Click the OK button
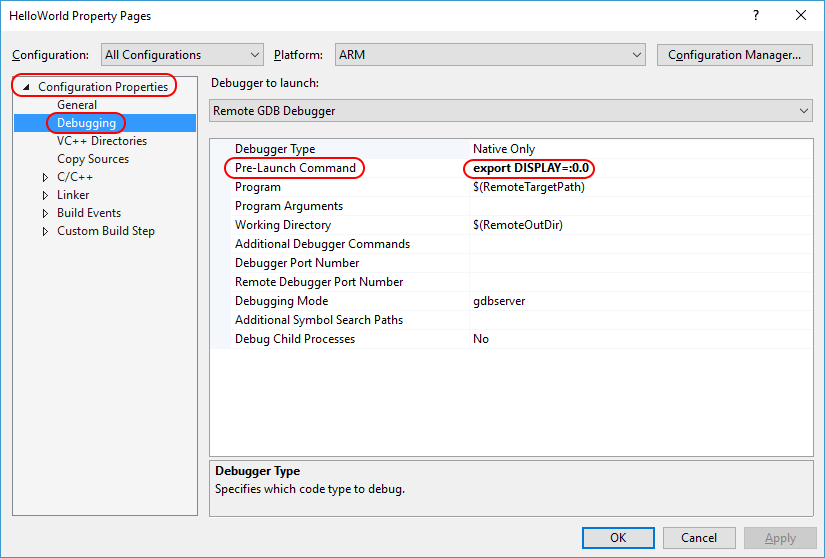Image resolution: width=825 pixels, height=558 pixels. 618,538
